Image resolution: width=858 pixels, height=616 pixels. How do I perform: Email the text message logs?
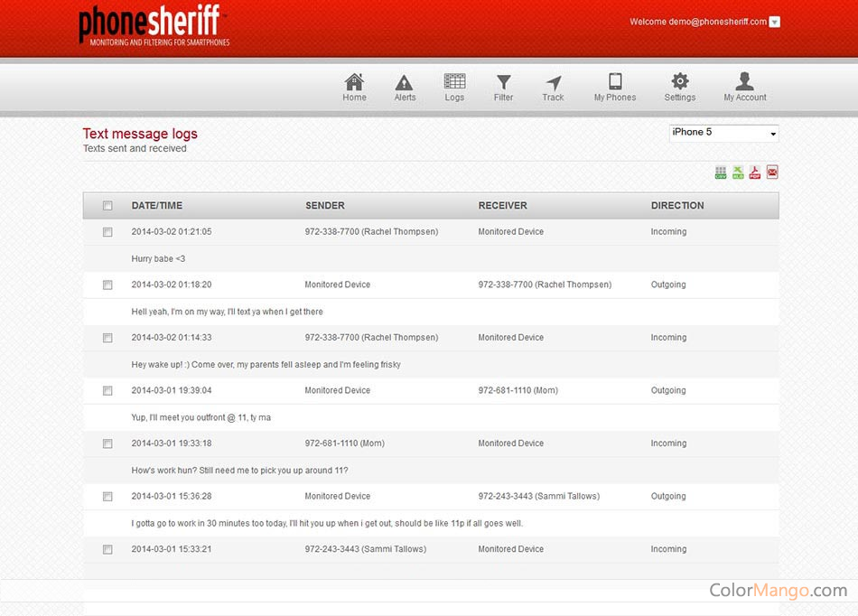[x=772, y=173]
